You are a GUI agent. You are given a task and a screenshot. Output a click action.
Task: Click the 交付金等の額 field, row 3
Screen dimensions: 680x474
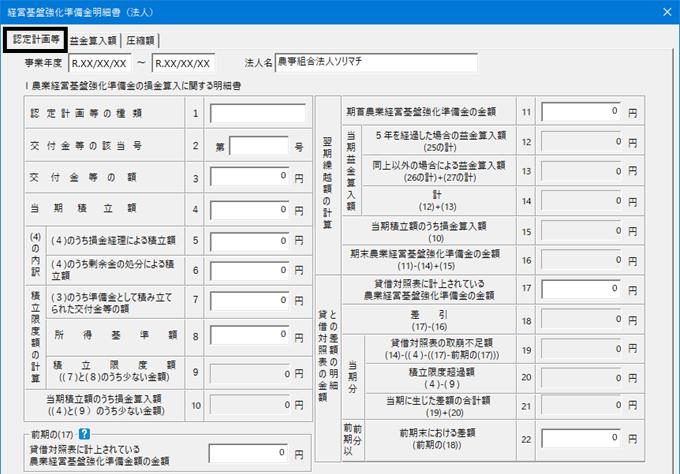point(250,177)
